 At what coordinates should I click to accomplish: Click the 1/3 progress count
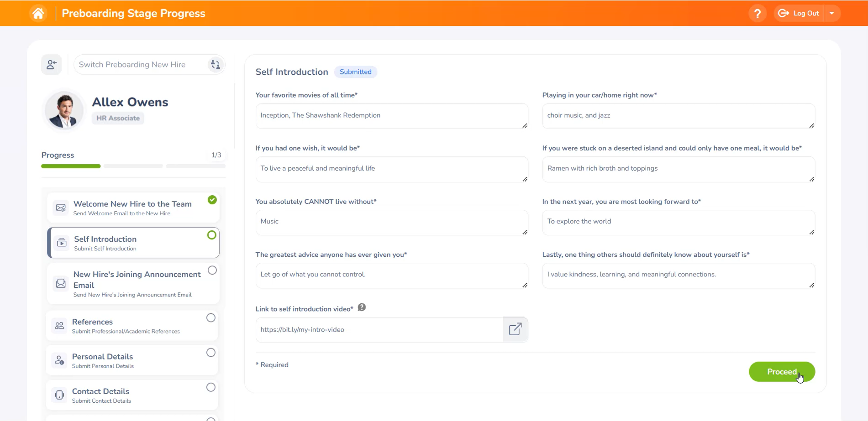click(x=216, y=155)
